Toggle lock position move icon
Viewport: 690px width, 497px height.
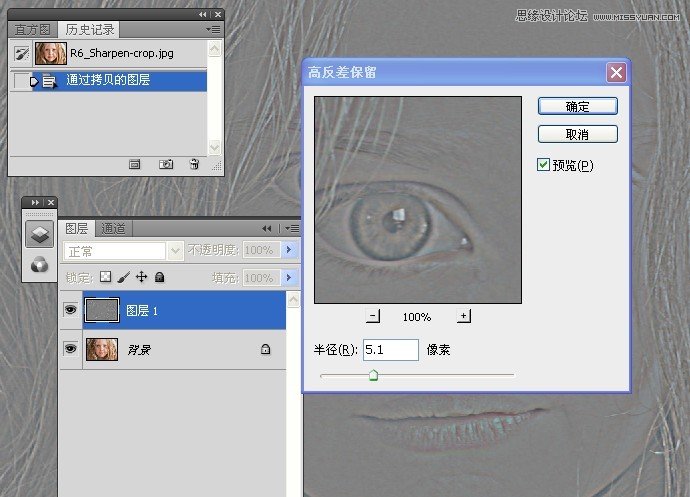[141, 277]
